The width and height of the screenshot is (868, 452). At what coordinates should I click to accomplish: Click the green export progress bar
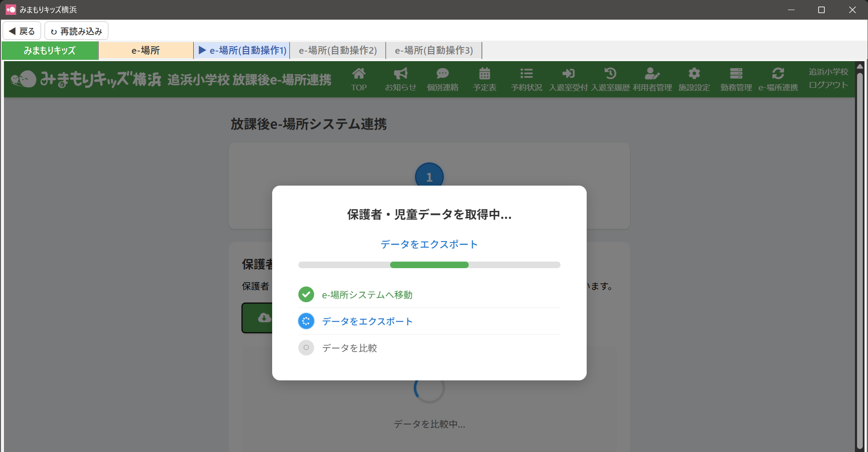[429, 265]
